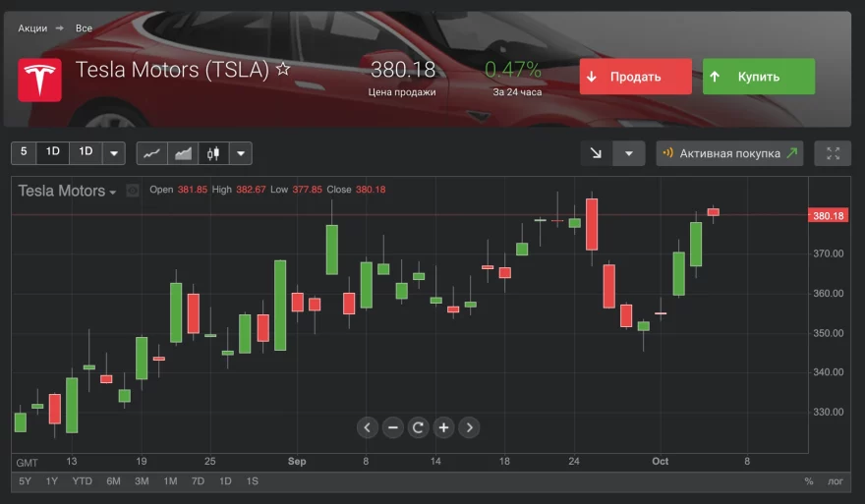
Task: Select 1M time range
Action: pyautogui.click(x=170, y=481)
